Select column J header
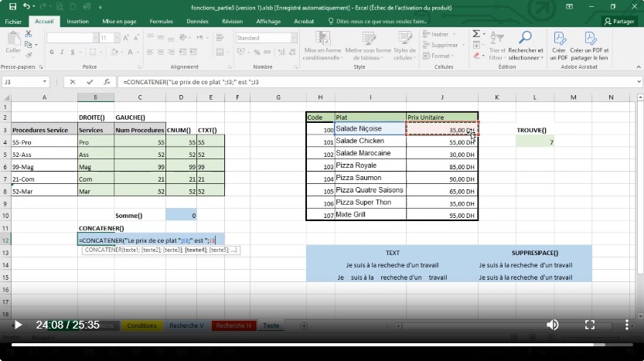 tap(442, 97)
